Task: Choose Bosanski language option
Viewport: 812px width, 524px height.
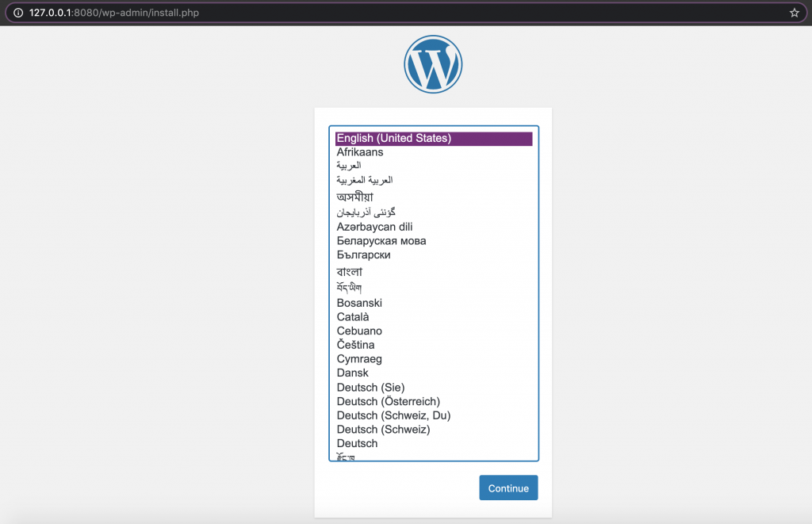Action: [x=359, y=303]
